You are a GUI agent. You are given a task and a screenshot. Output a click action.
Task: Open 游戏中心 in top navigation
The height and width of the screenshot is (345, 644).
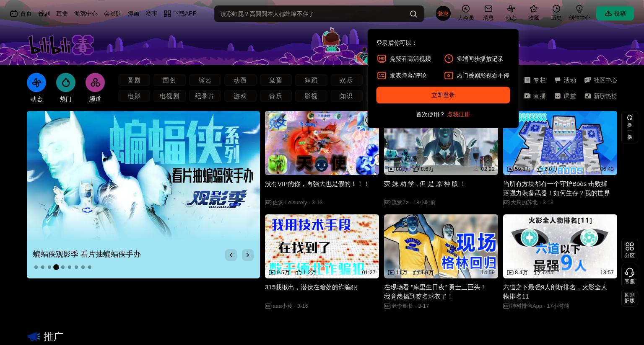86,14
